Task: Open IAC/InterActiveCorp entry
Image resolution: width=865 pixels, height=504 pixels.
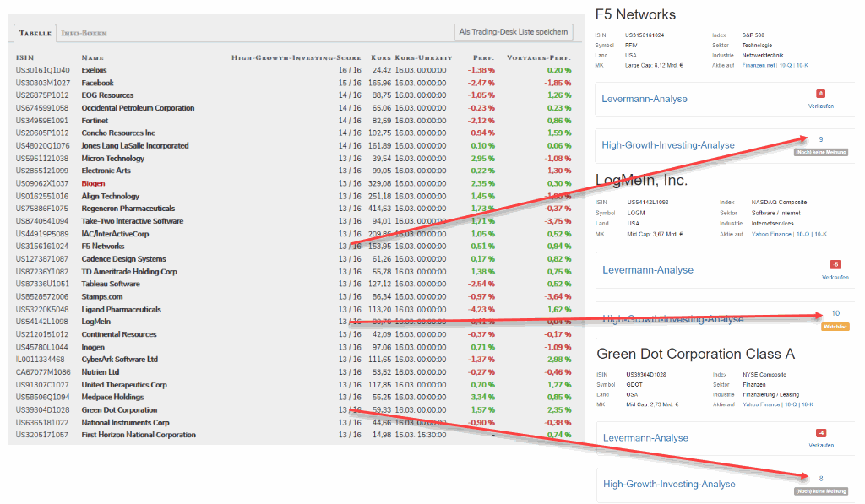Action: tap(115, 234)
